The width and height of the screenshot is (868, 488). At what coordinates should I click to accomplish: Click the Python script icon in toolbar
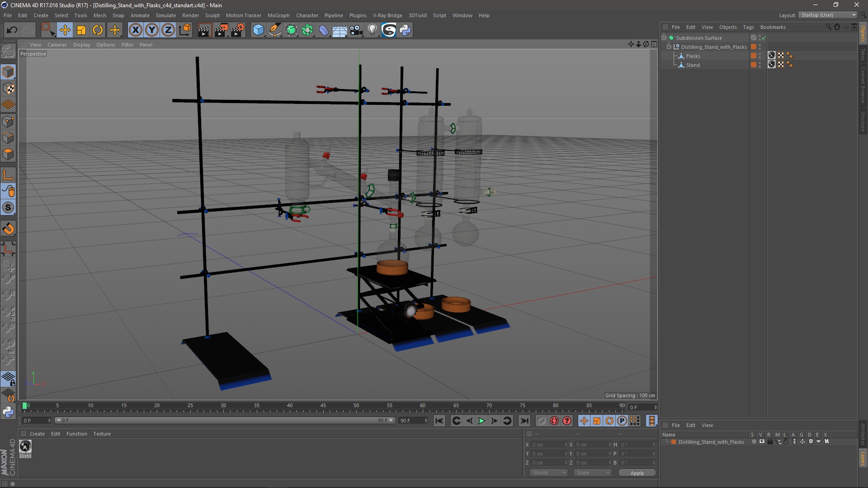(x=405, y=30)
